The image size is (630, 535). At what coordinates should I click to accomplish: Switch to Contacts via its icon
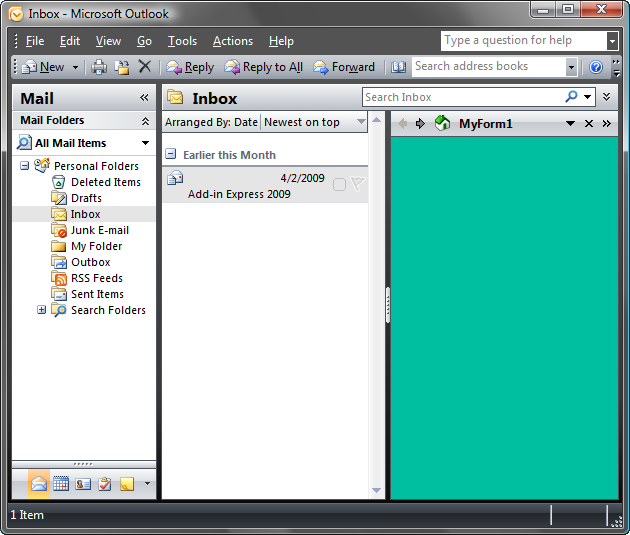(83, 484)
